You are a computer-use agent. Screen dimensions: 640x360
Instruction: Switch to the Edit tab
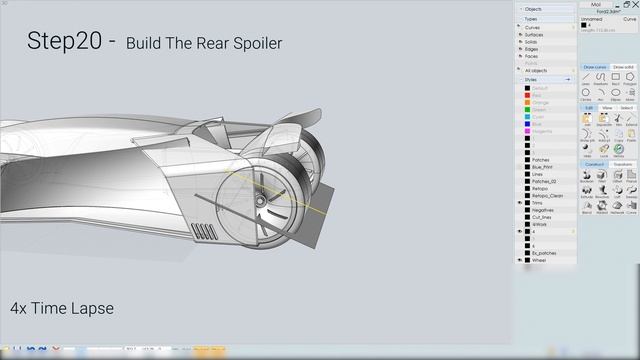589,108
